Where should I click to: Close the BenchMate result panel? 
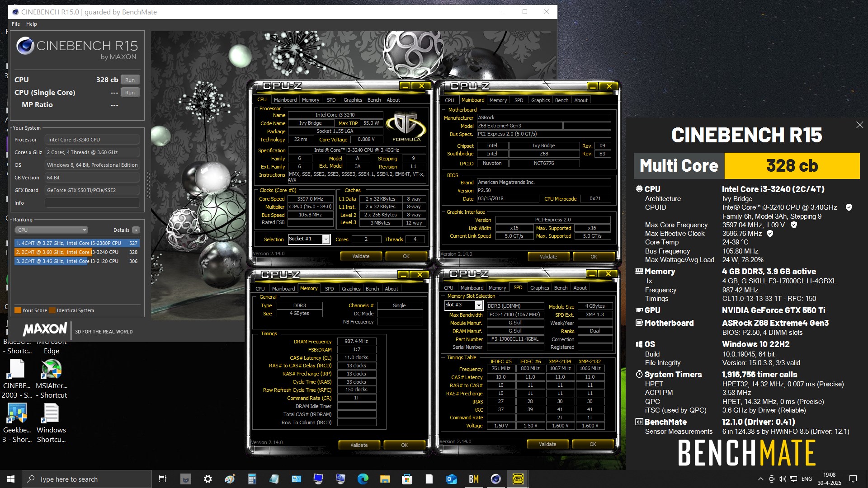click(x=859, y=125)
